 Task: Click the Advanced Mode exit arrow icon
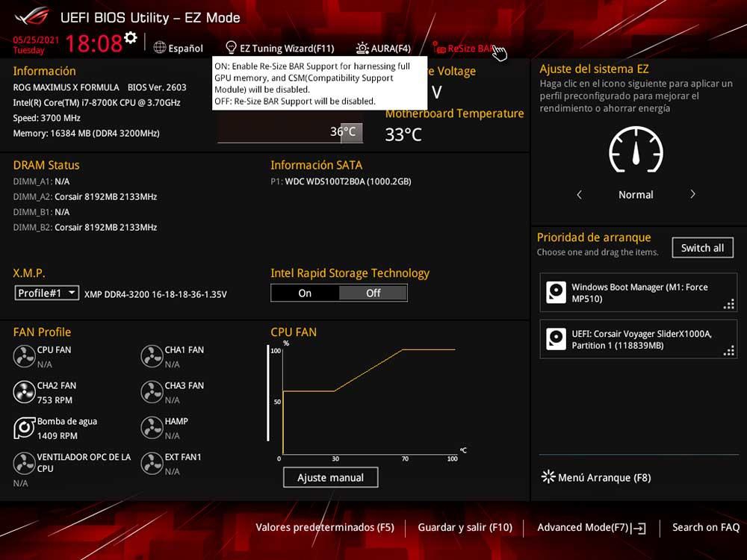click(639, 528)
